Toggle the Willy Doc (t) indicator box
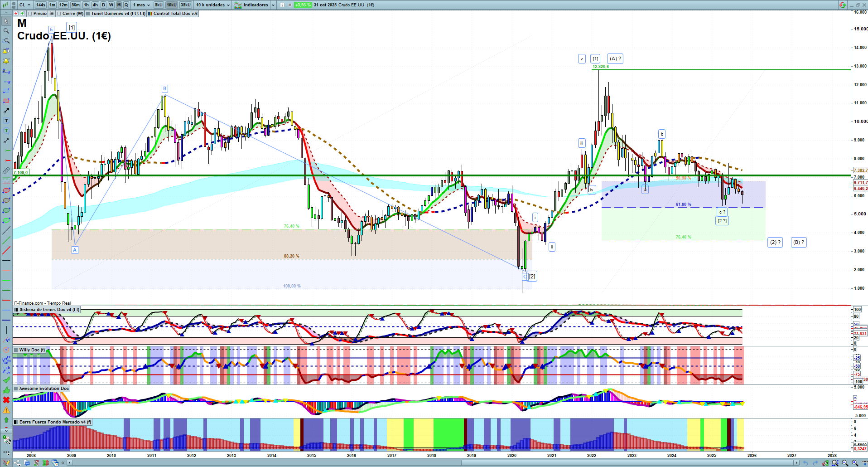This screenshot has width=868, height=467. pyautogui.click(x=16, y=350)
